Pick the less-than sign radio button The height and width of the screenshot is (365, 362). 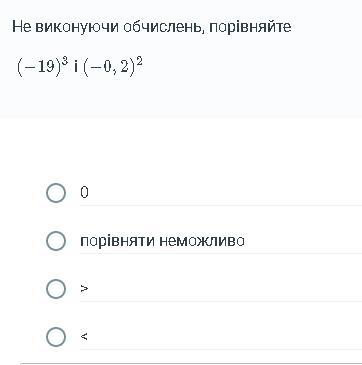click(x=56, y=337)
